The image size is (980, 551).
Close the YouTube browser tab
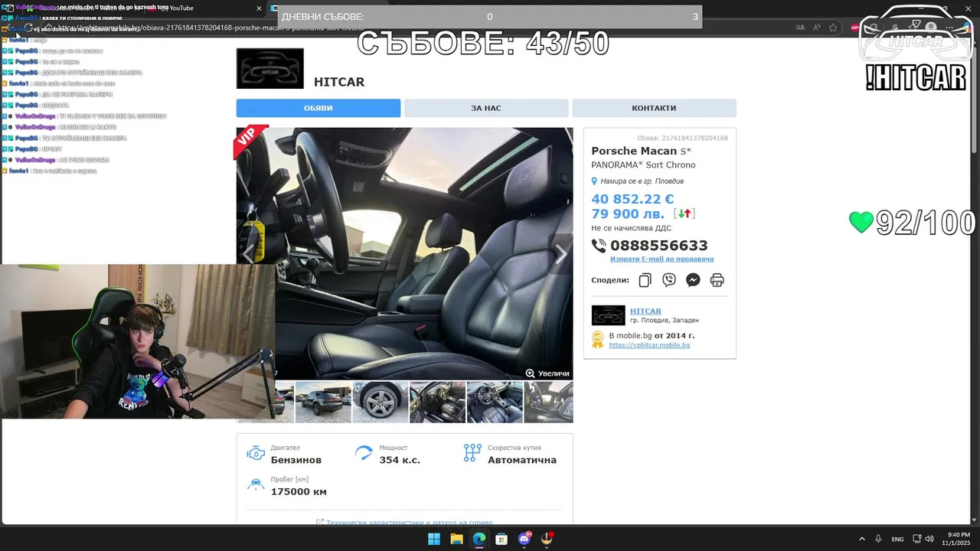coord(259,8)
